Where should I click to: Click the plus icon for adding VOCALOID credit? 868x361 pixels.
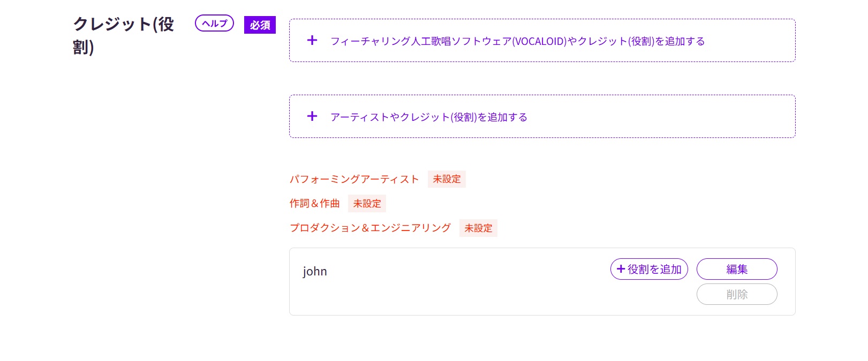(x=312, y=41)
